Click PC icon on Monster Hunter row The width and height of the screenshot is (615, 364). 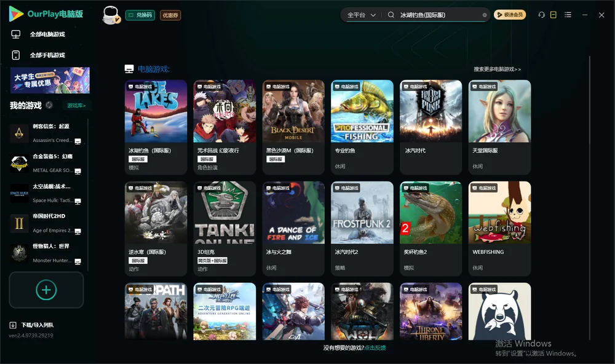click(x=78, y=262)
